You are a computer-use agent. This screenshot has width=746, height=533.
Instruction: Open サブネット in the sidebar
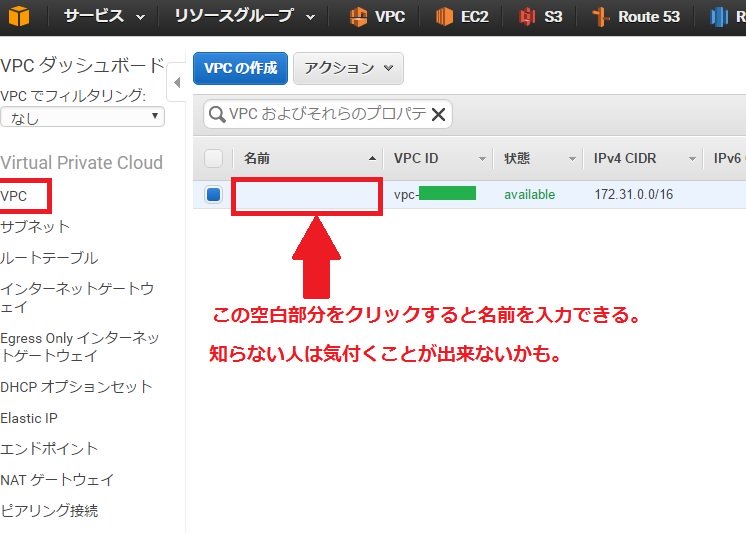[x=35, y=227]
